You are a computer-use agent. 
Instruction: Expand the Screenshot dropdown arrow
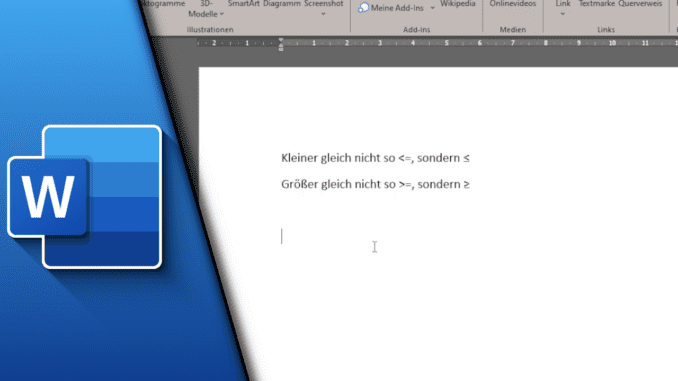point(323,15)
